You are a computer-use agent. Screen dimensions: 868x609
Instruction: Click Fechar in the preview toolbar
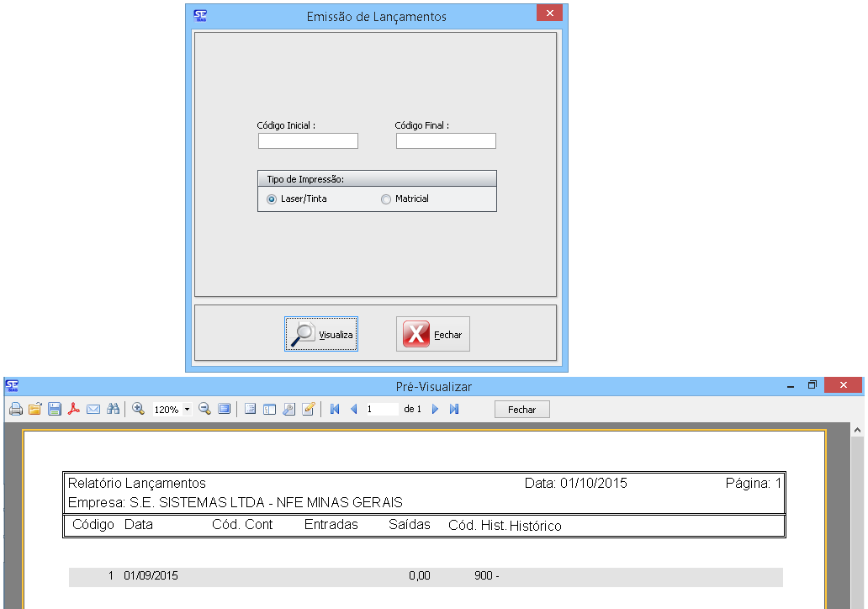coord(521,410)
